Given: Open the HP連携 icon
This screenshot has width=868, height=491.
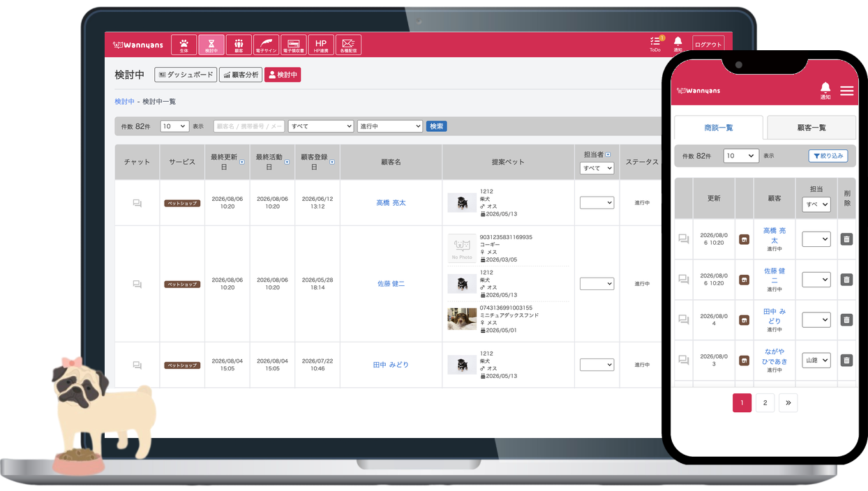Looking at the screenshot, I should 321,45.
